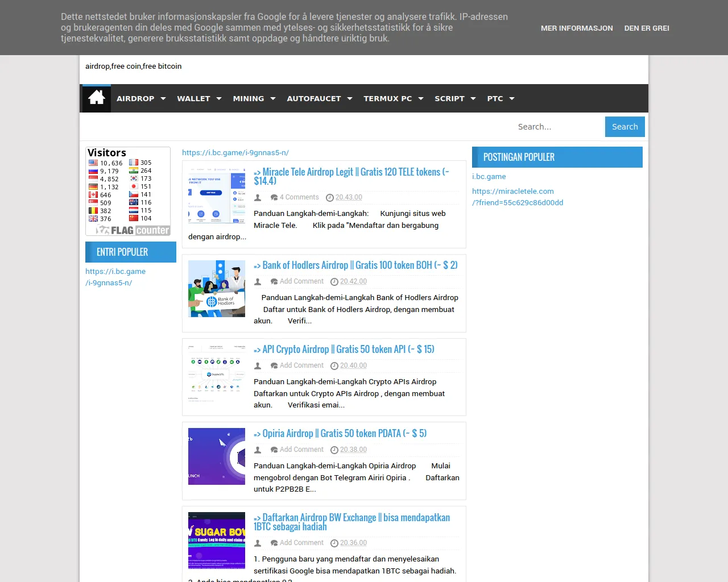This screenshot has width=728, height=582.
Task: Click author icon on Bank of Hodlers post
Action: [x=258, y=282]
